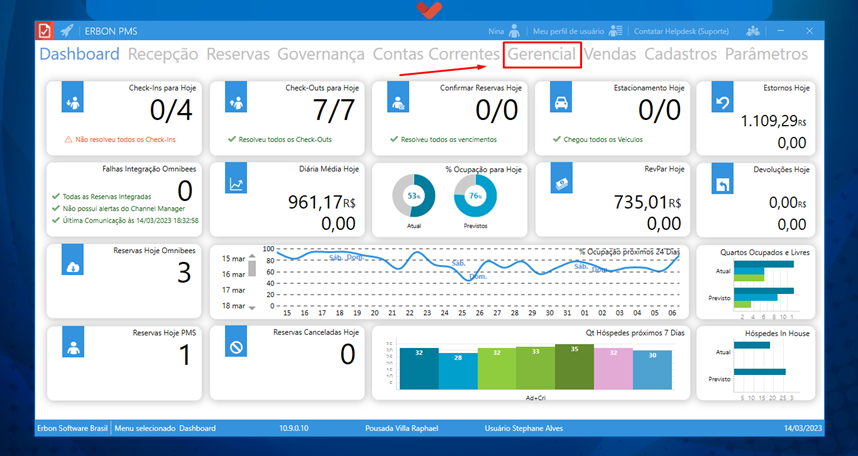Screen dimensions: 858x456
Task: Select the Diária Média Hoje chart icon
Action: [237, 184]
